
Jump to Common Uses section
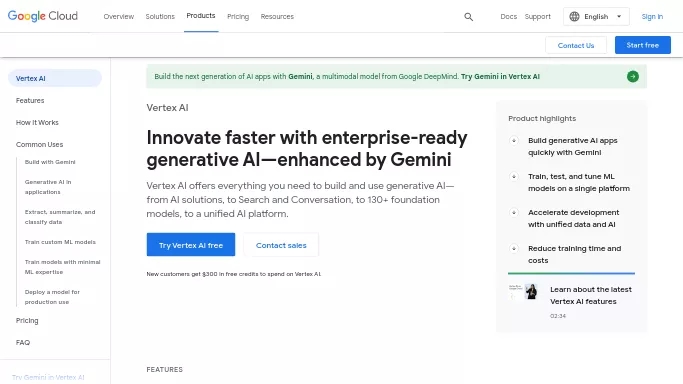(x=39, y=145)
